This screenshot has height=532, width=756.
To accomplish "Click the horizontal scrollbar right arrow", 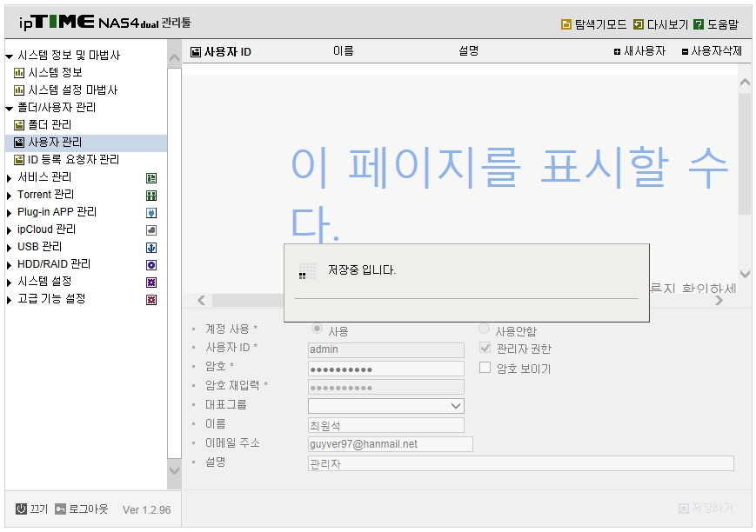I will pyautogui.click(x=719, y=301).
